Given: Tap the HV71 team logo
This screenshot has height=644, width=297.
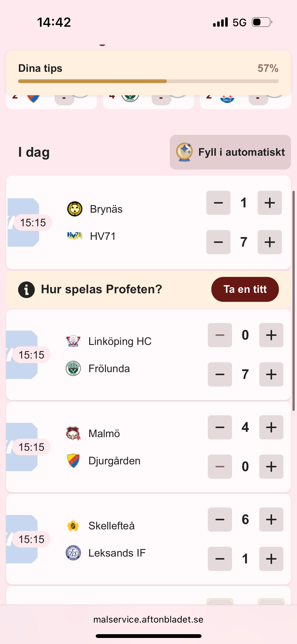Looking at the screenshot, I should 75,236.
